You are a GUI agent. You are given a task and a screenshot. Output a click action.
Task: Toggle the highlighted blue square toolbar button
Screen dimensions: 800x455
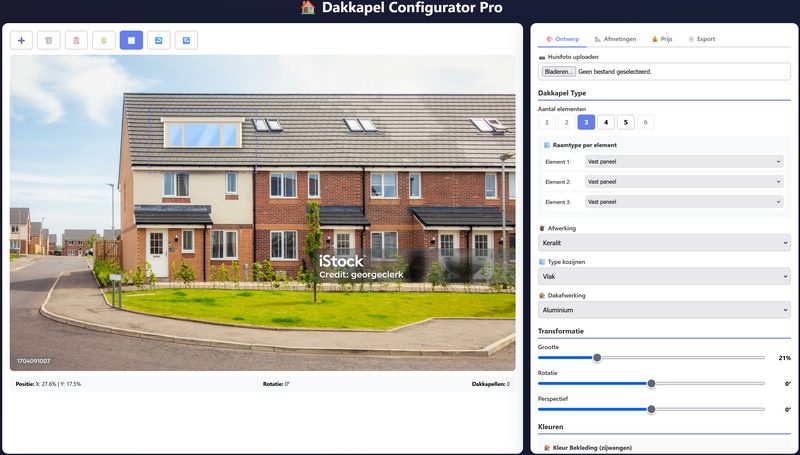point(132,40)
